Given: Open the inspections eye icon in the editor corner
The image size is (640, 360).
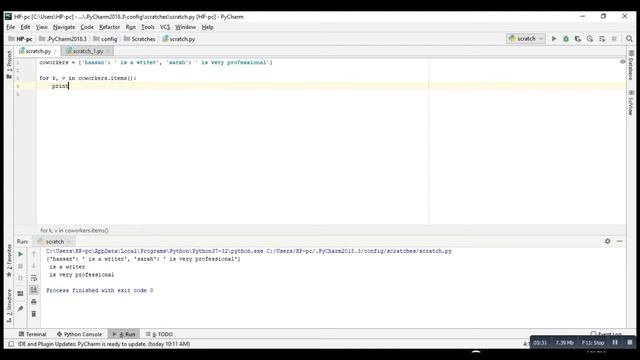Looking at the screenshot, I should tap(622, 62).
